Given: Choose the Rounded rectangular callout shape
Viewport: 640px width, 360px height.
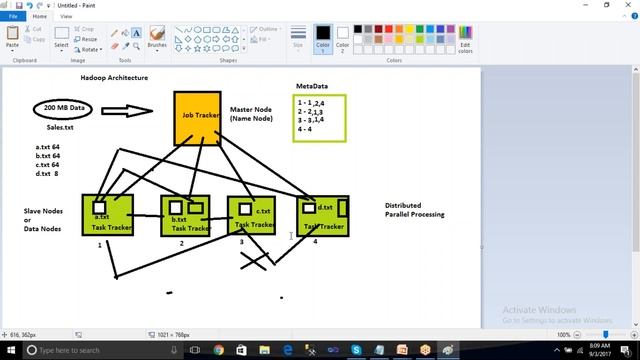Looking at the screenshot, I should coord(216,49).
